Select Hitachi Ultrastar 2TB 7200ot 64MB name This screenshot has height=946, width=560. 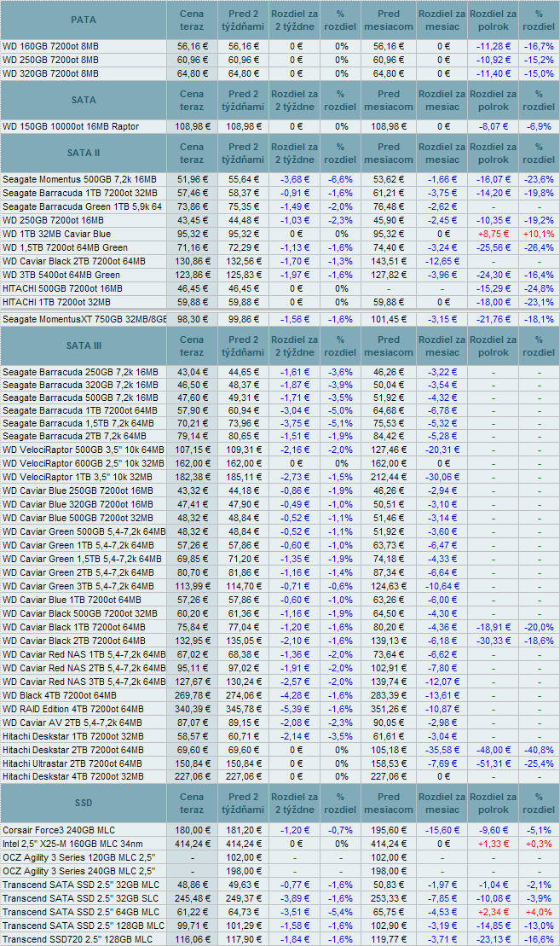pyautogui.click(x=72, y=763)
